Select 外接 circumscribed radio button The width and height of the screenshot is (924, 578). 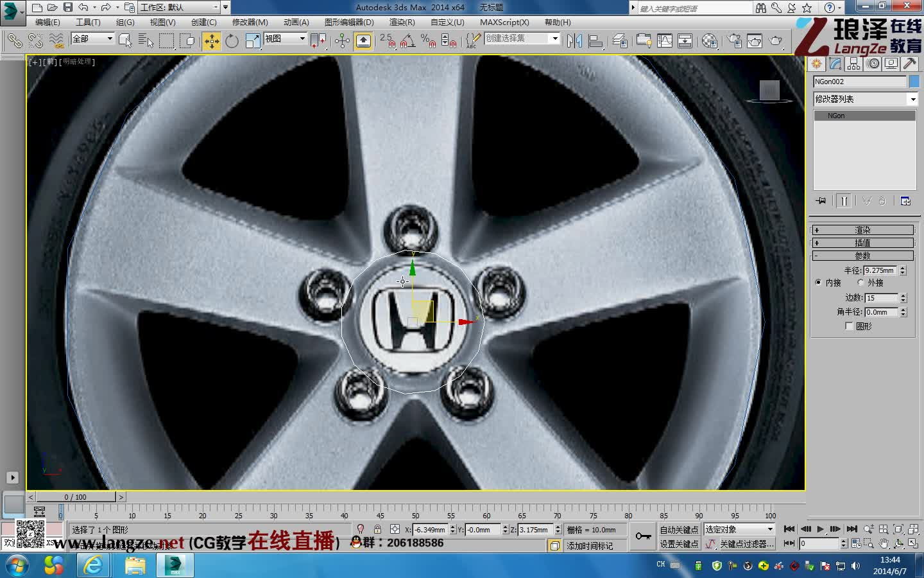tap(860, 282)
